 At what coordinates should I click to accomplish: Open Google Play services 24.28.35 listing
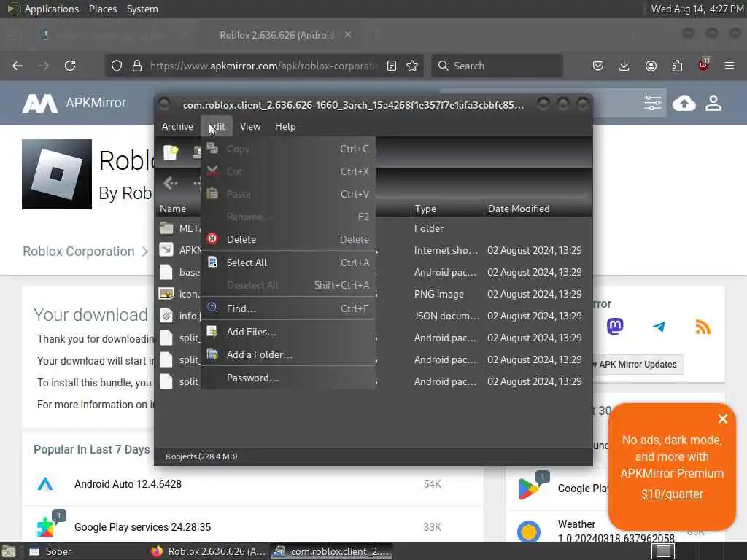pyautogui.click(x=142, y=527)
